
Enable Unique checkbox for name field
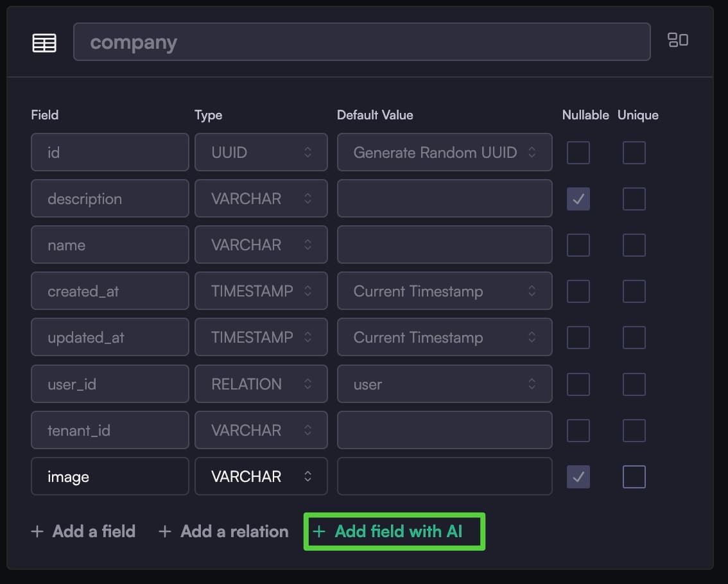pos(634,245)
